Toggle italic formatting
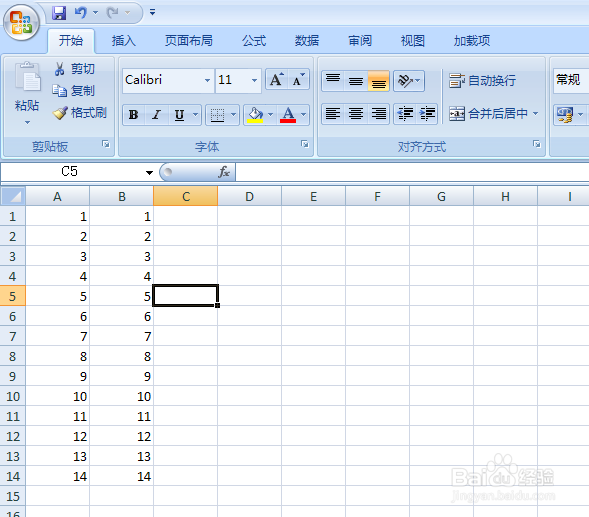This screenshot has width=589, height=517. [156, 115]
